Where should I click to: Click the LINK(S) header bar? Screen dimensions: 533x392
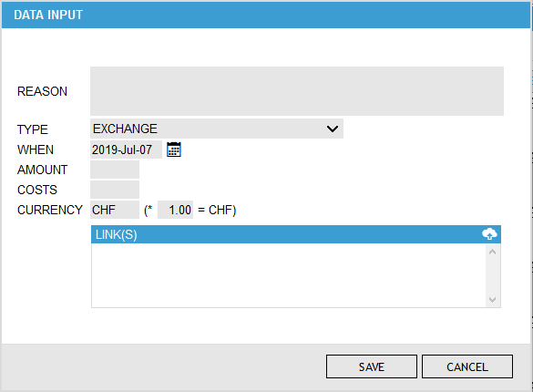296,234
